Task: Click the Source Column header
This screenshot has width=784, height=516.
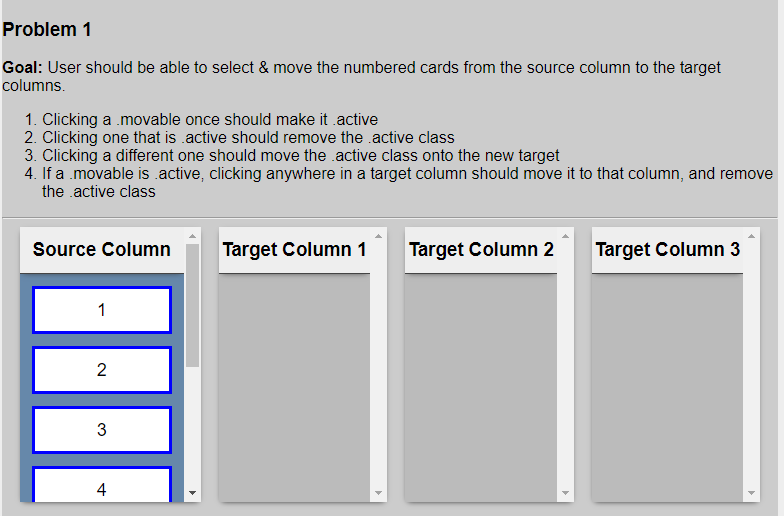Action: (x=102, y=250)
